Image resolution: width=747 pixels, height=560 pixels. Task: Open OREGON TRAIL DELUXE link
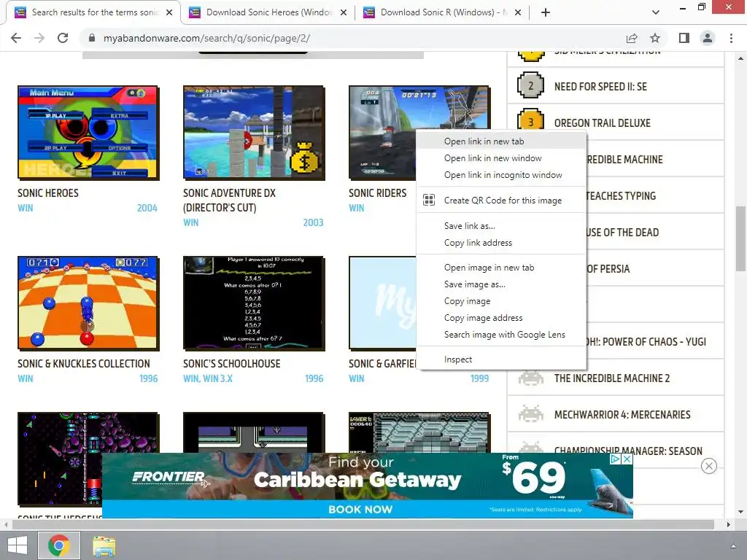click(x=602, y=122)
